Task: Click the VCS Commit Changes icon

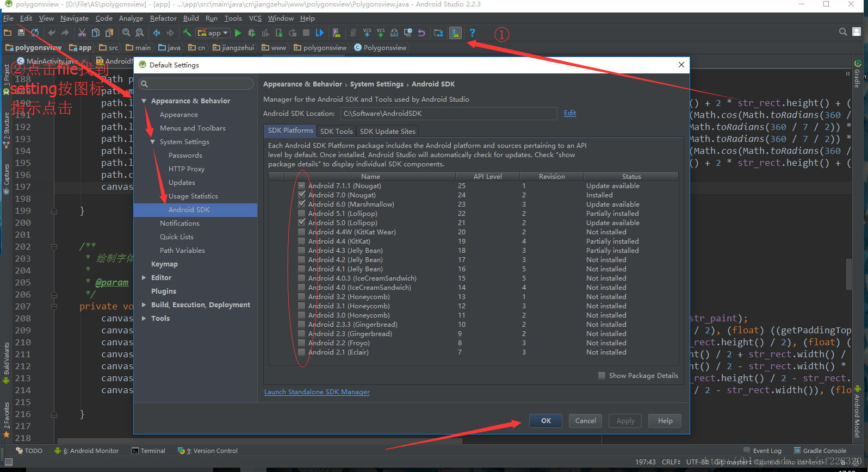Action: [x=381, y=33]
